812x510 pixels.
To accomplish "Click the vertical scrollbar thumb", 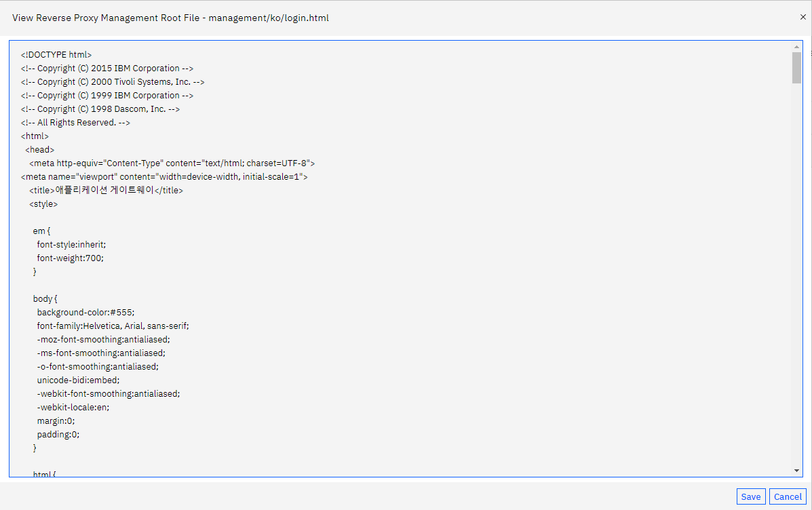I will coord(796,67).
